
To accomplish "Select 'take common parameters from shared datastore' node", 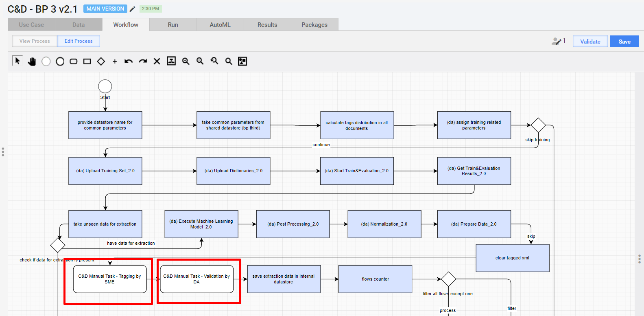I will pyautogui.click(x=234, y=125).
